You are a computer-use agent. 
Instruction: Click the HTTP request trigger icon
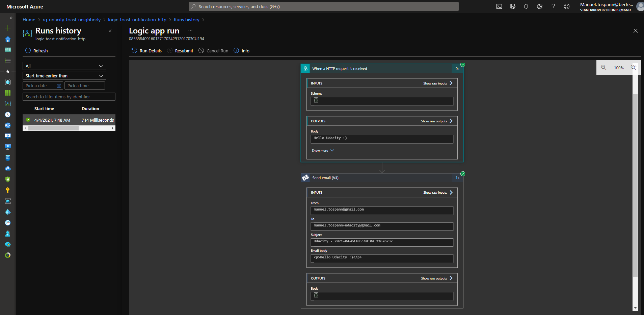[x=305, y=69]
